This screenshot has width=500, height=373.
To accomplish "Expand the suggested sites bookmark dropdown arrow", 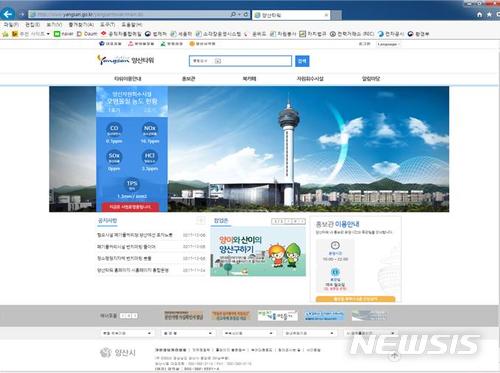I will 48,34.
